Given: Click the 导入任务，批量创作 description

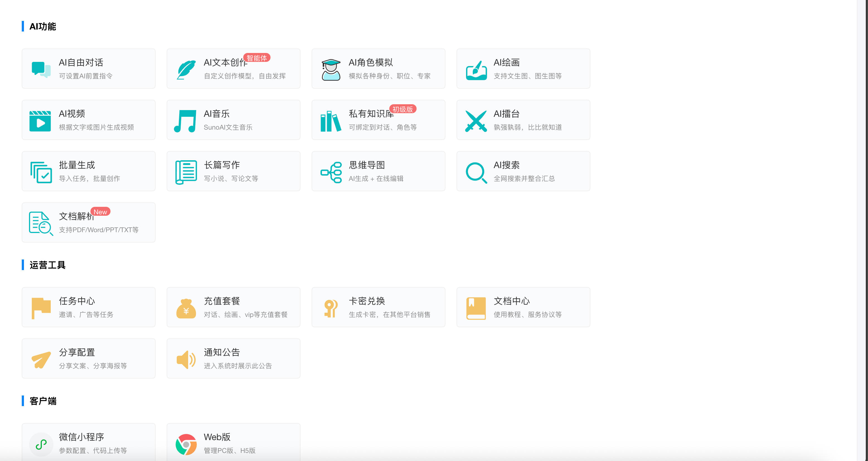Looking at the screenshot, I should tap(89, 179).
